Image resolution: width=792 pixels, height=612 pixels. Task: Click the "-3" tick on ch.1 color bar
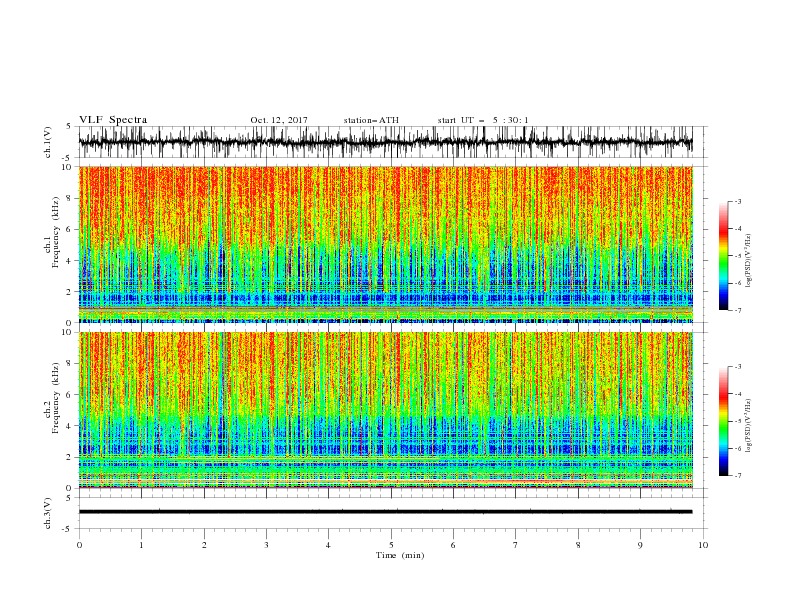click(738, 201)
